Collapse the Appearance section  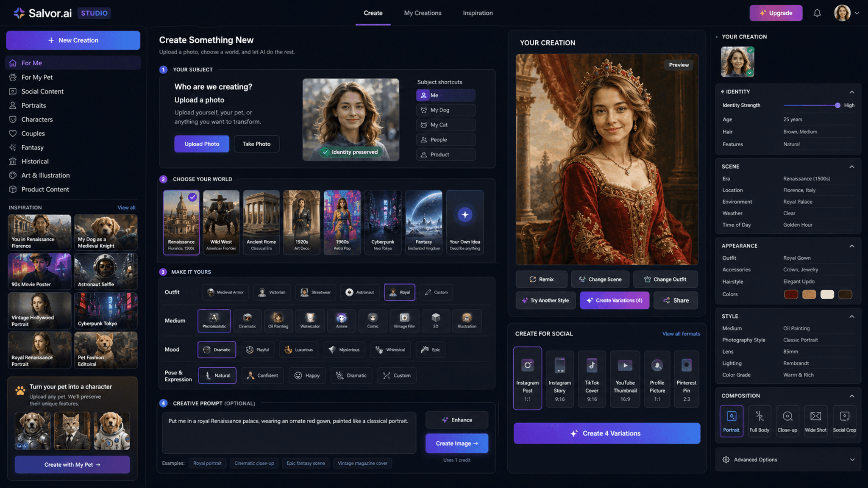coord(852,246)
